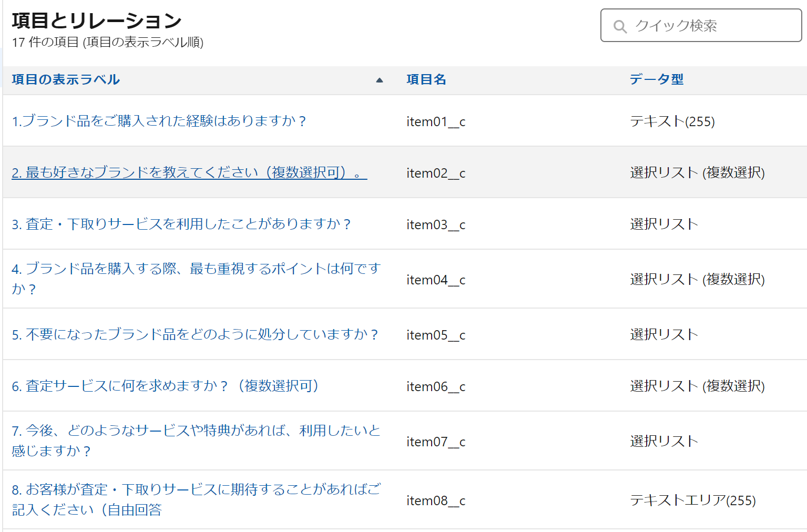
Task: Open field 3. 査定・下取りサービスを利用したことがありますか？
Action: (181, 224)
